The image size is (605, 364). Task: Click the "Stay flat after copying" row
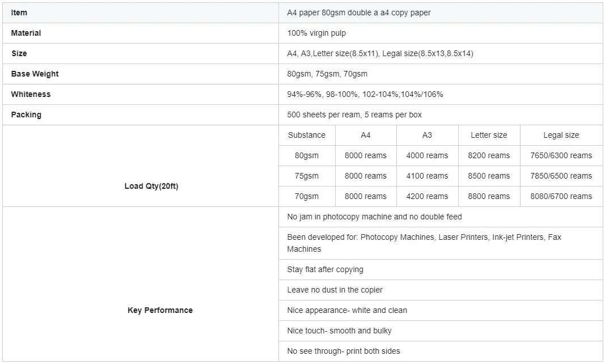[325, 269]
